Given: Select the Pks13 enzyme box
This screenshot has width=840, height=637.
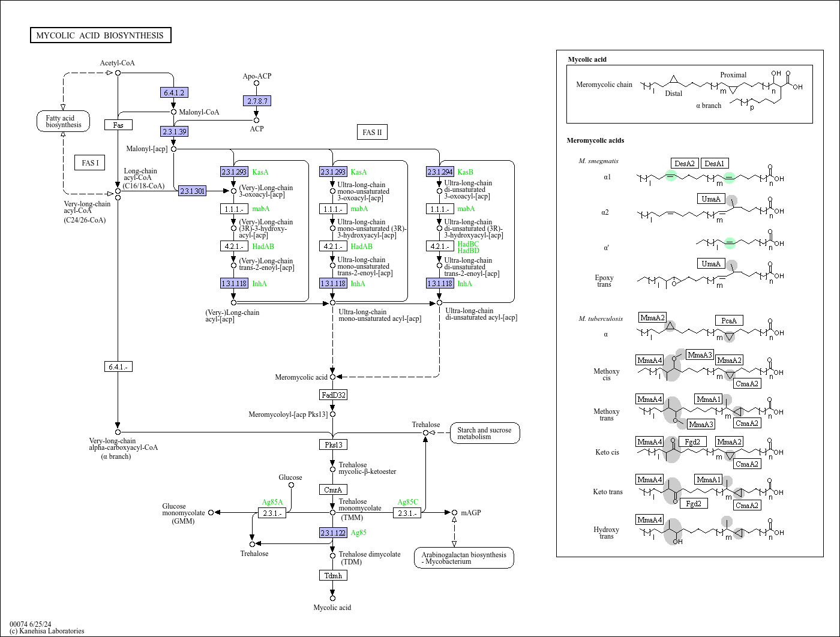Looking at the screenshot, I should tap(333, 444).
